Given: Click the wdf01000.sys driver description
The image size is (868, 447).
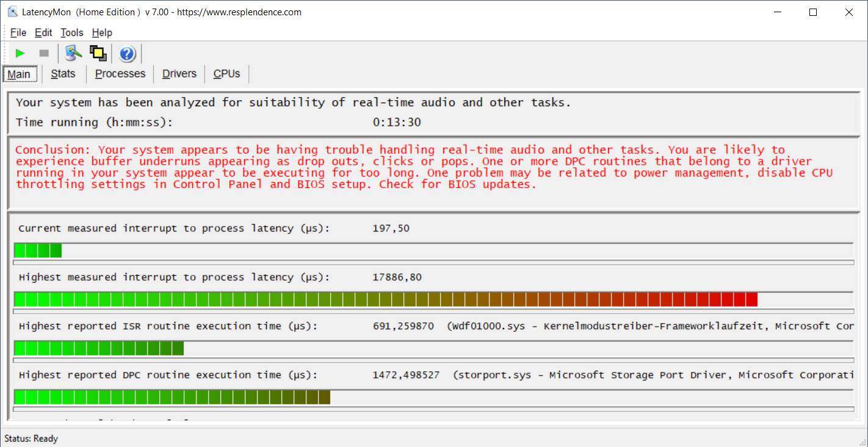Looking at the screenshot, I should click(x=650, y=326).
